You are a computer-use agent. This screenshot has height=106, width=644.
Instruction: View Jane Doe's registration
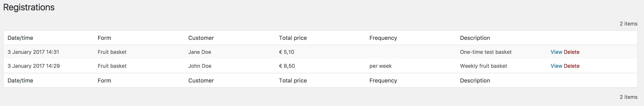pos(556,52)
